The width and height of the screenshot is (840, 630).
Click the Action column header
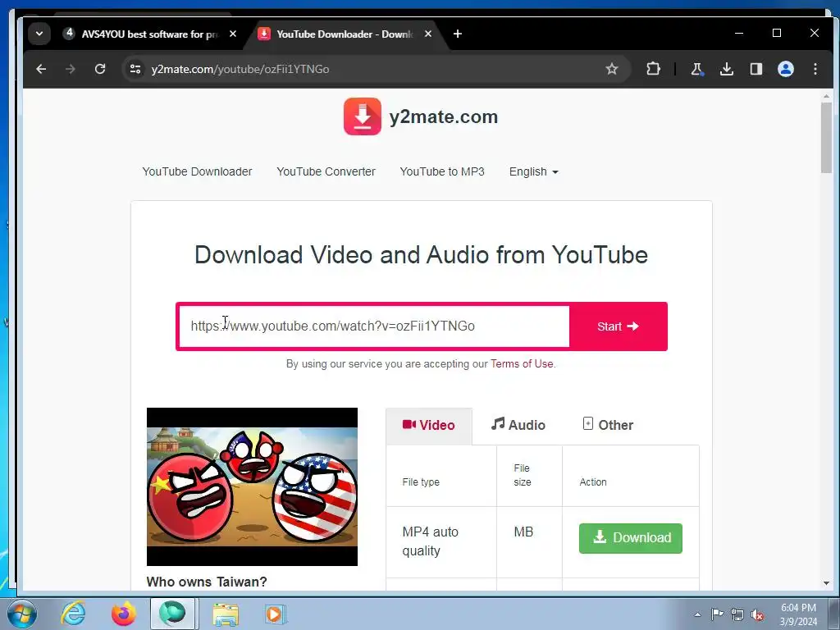point(593,482)
